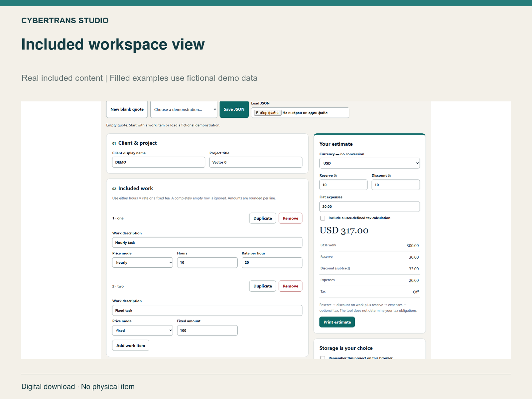Select the Discount % field

396,185
